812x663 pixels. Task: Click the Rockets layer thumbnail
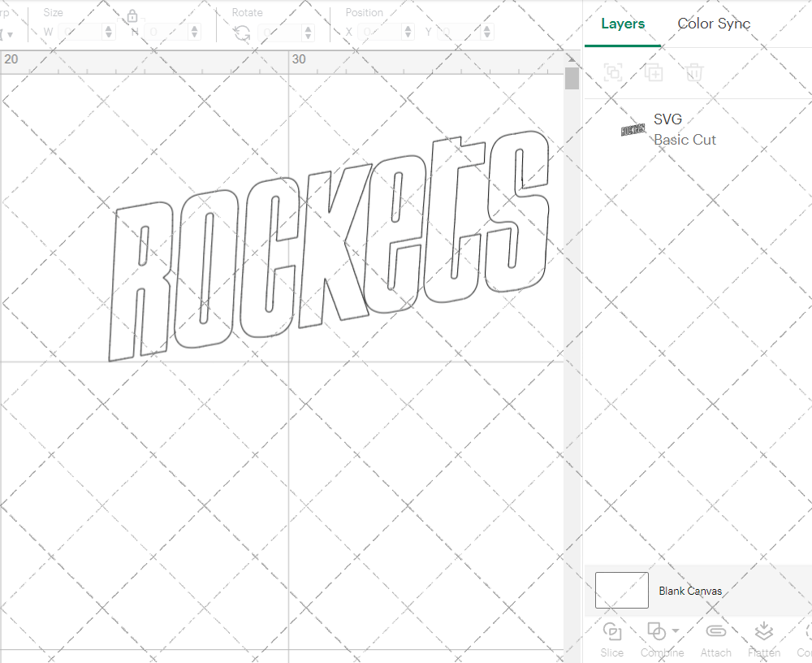633,129
